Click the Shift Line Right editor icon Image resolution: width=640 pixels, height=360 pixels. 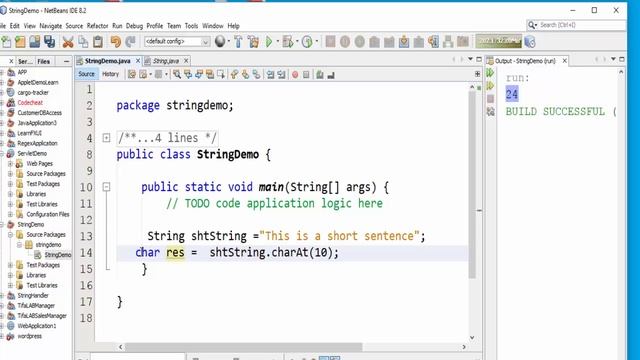click(x=281, y=74)
